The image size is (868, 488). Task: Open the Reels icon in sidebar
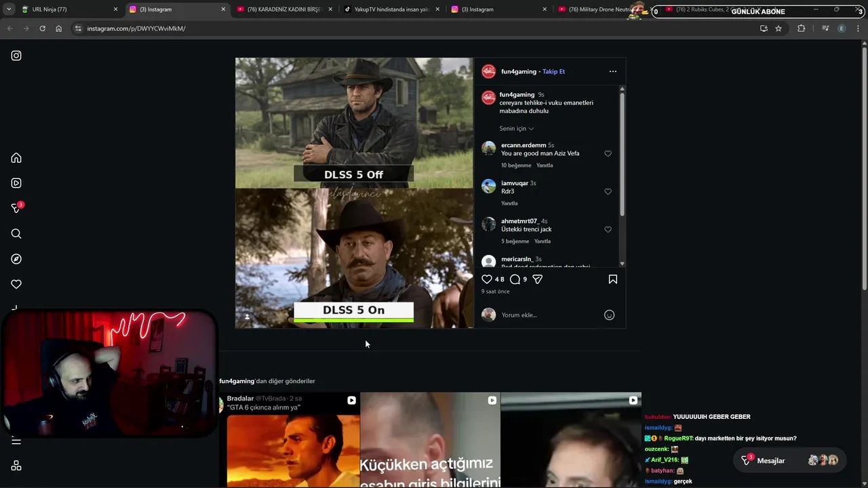(16, 183)
